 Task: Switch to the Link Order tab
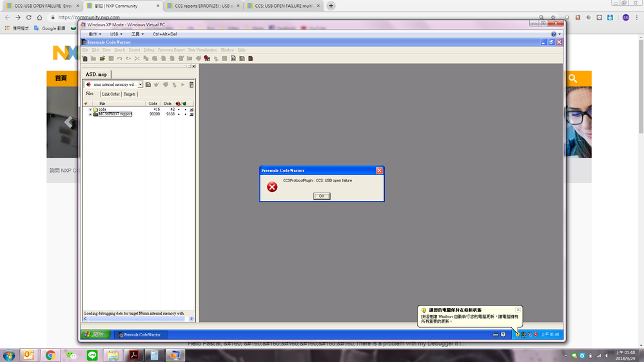[110, 95]
